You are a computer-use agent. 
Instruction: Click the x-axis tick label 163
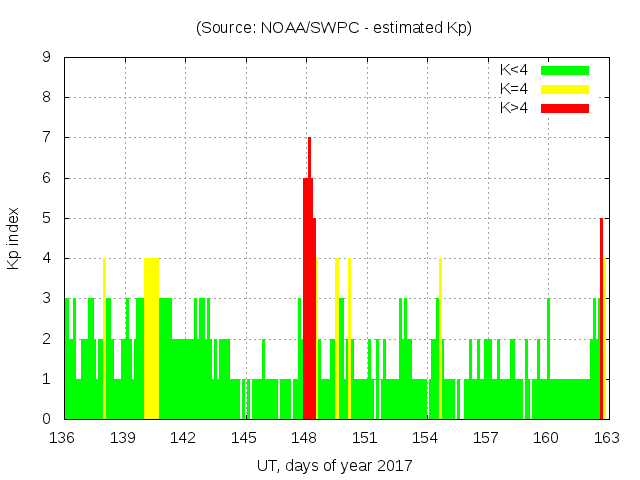(x=606, y=438)
